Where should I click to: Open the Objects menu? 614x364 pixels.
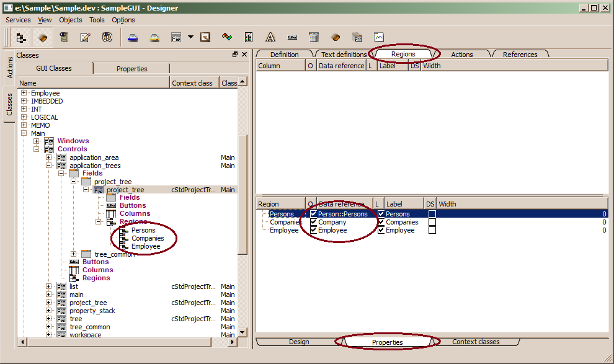[x=70, y=20]
